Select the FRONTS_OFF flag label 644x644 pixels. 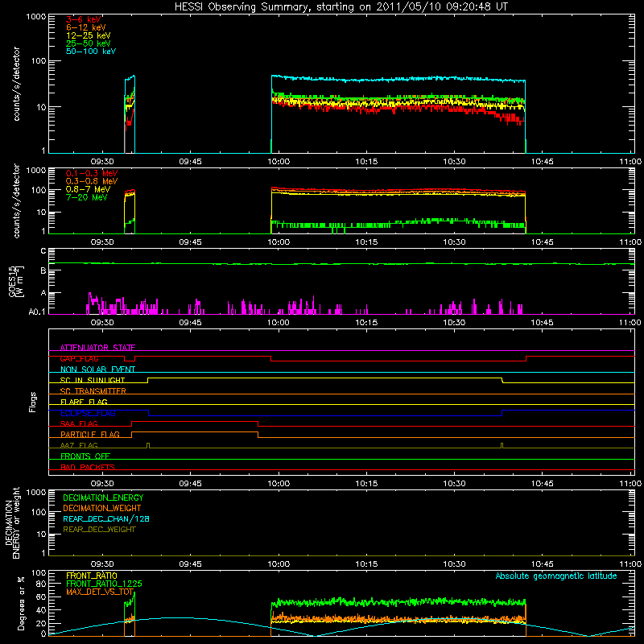(x=85, y=456)
